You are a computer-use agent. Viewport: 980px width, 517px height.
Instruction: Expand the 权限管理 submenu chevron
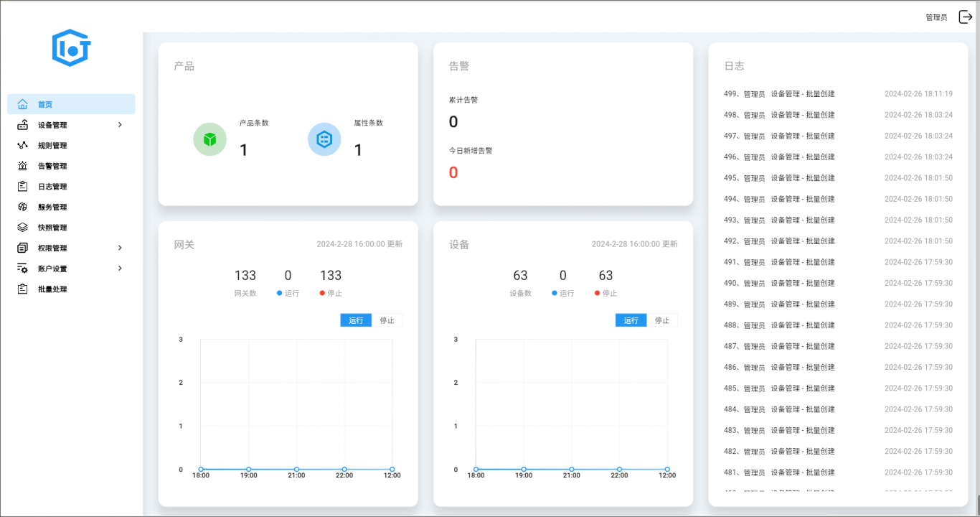coord(120,248)
